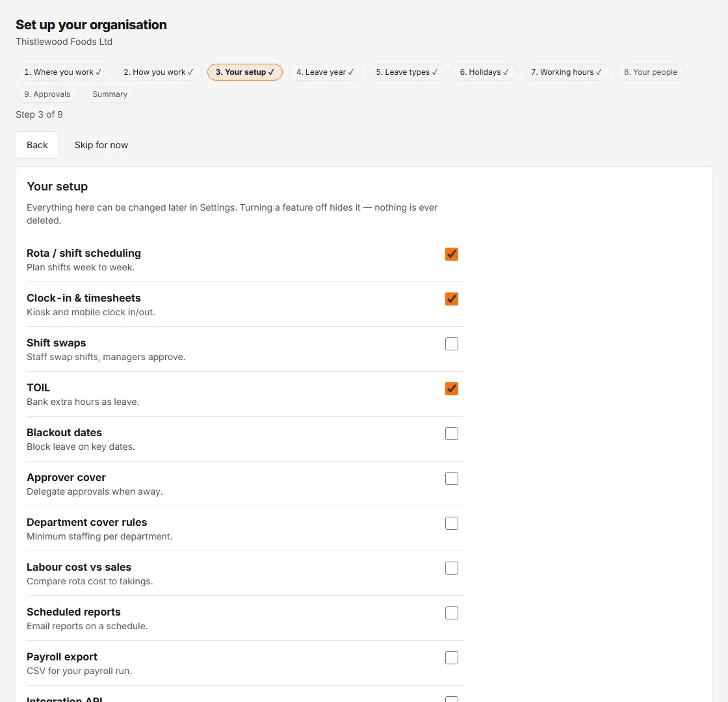Screen dimensions: 728x702
Task: Click the 'Set up your organisation' heading
Action: (x=92, y=25)
